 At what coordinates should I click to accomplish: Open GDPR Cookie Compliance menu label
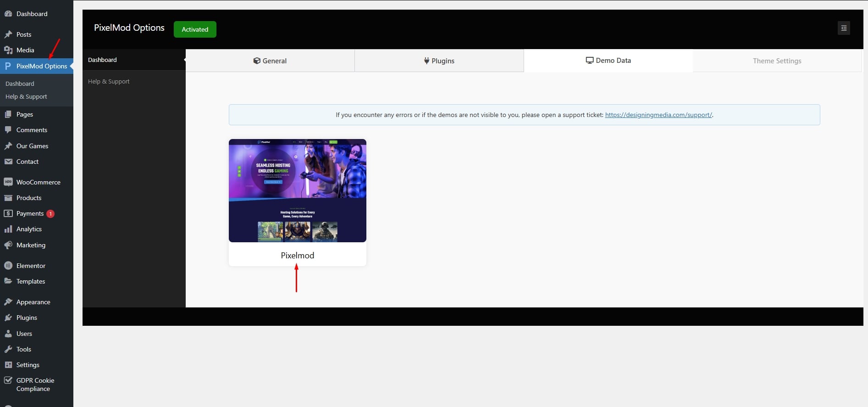[x=35, y=385]
